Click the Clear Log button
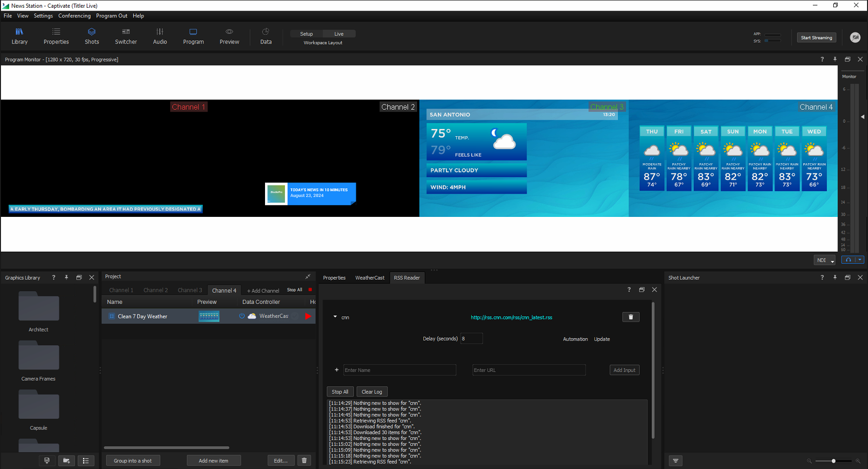Image resolution: width=868 pixels, height=469 pixels. [x=372, y=392]
